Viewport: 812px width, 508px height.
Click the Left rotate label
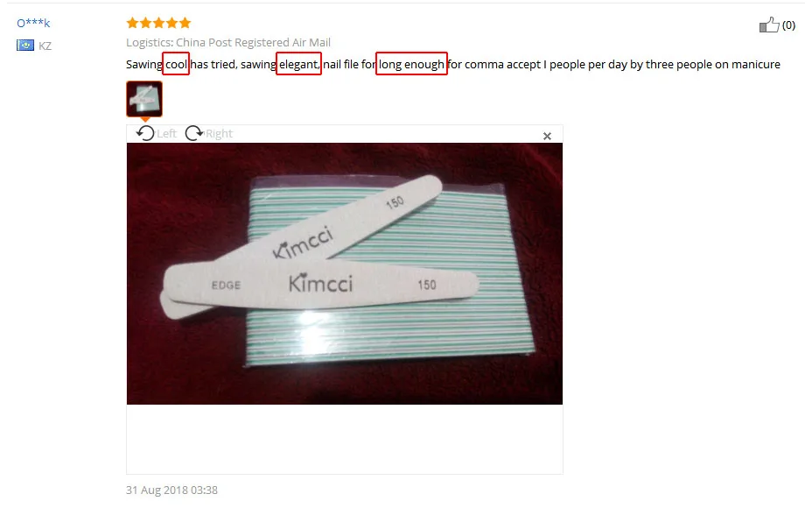(167, 134)
